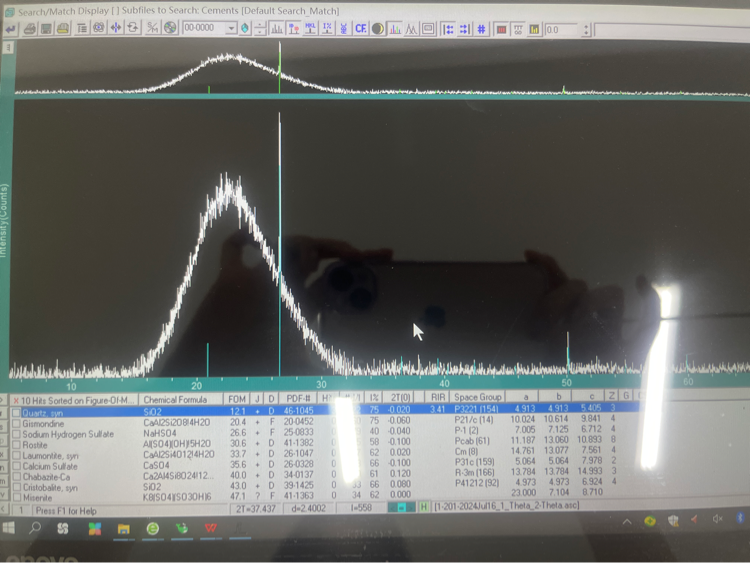Expand the system tray hidden icons chevron
Screen dimensions: 750x563
click(x=627, y=522)
